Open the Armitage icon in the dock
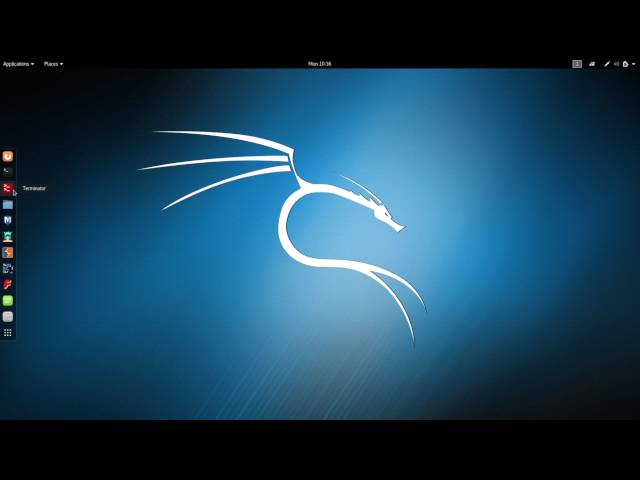The width and height of the screenshot is (640, 480). pos(8,236)
